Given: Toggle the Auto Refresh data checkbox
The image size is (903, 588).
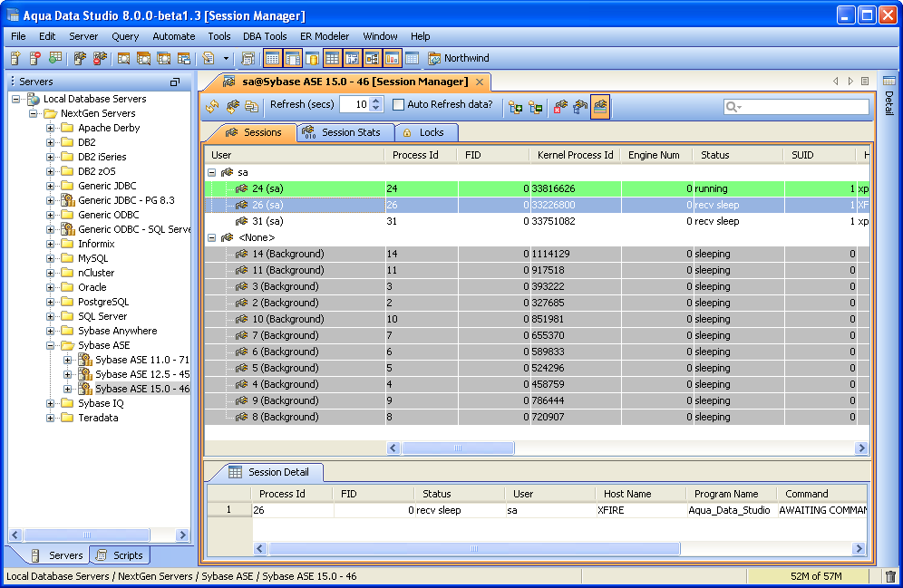Looking at the screenshot, I should click(x=398, y=105).
